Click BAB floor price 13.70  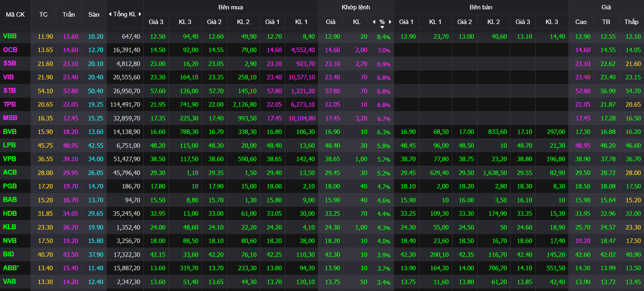(96, 200)
